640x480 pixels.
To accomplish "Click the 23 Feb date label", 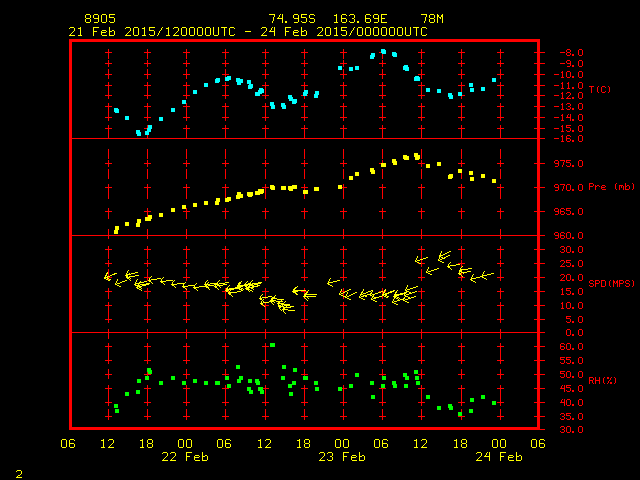I will pos(342,457).
